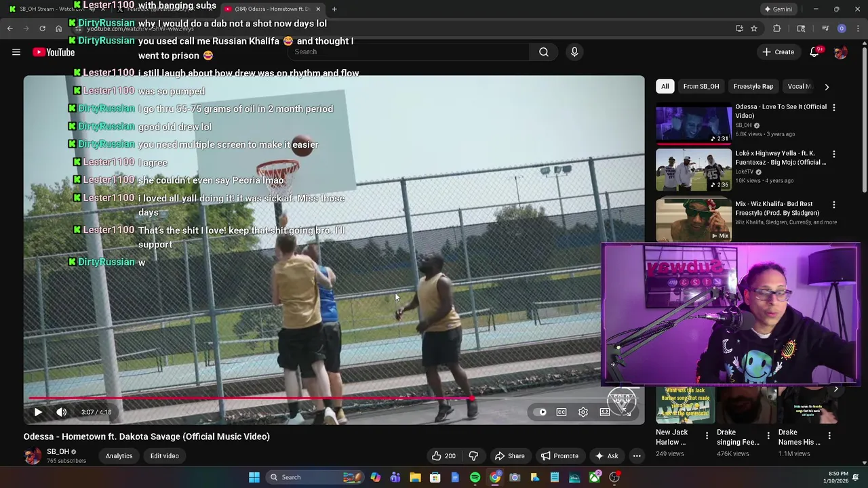Viewport: 868px width, 488px height.
Task: Activate voice search microphone icon
Action: (x=574, y=52)
